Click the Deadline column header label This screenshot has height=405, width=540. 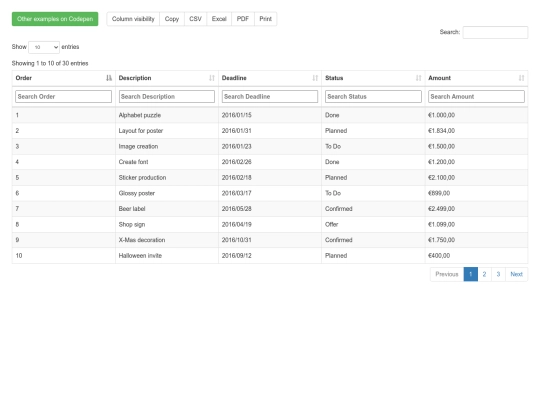[x=234, y=78]
